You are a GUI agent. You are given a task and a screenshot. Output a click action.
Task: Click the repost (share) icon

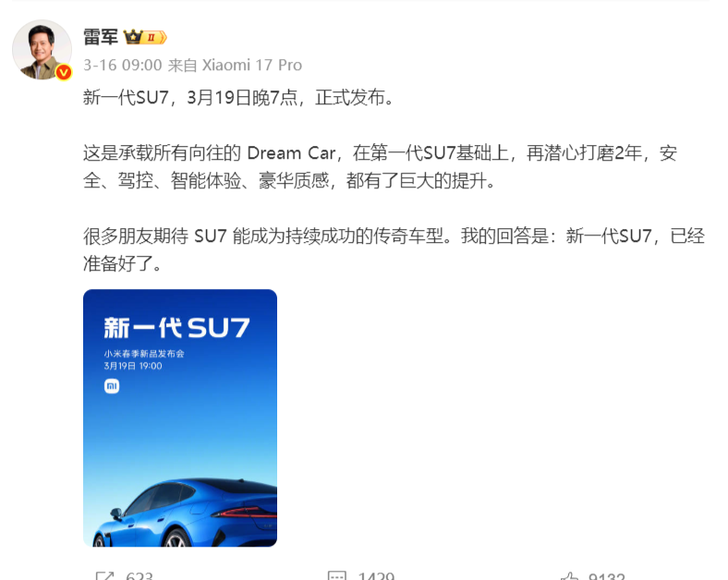104,575
